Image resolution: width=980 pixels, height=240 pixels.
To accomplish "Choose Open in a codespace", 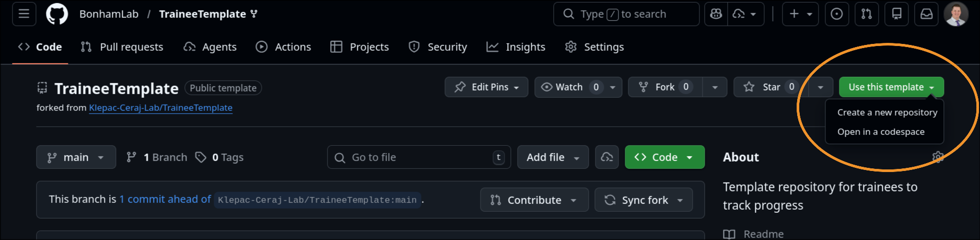I will pyautogui.click(x=880, y=132).
